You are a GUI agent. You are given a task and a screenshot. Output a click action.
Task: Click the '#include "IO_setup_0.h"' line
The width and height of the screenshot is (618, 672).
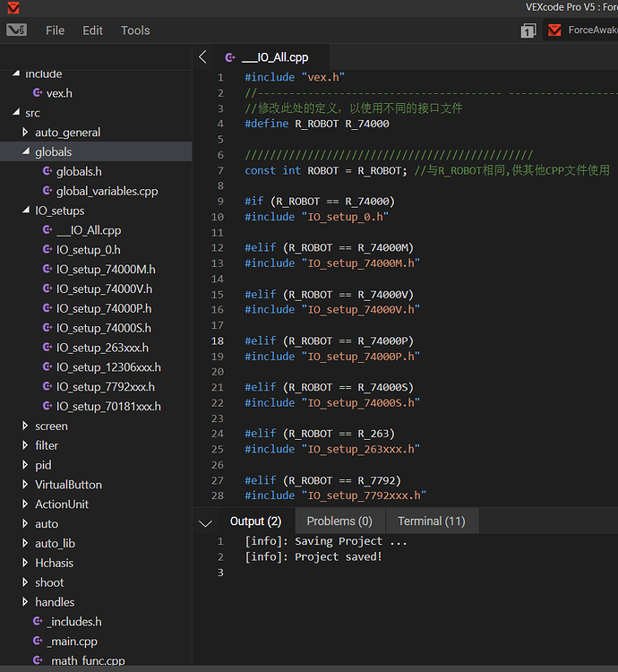[316, 217]
